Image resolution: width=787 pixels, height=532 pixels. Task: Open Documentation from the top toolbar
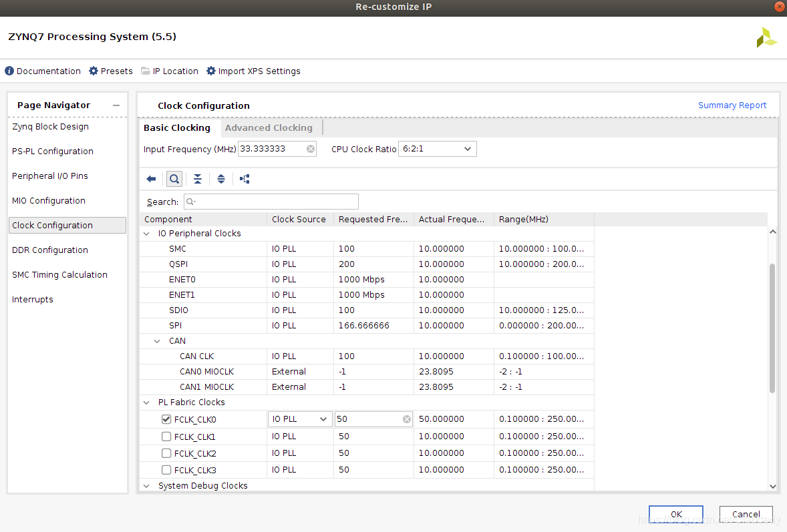point(43,71)
